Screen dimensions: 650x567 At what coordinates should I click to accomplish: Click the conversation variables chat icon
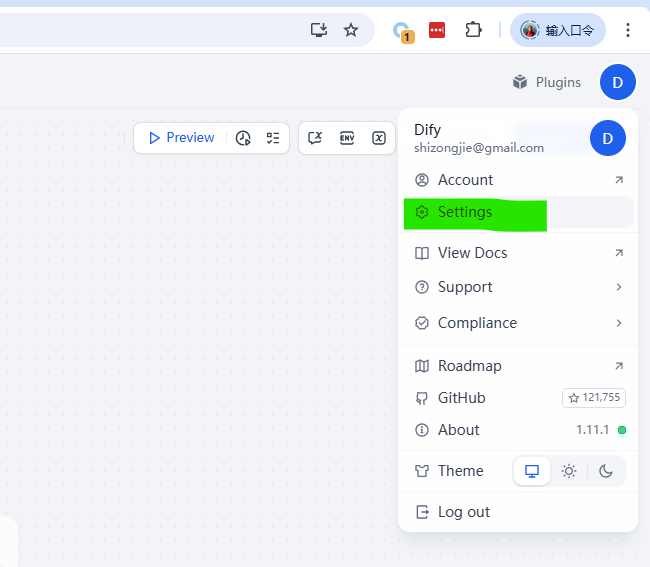pyautogui.click(x=315, y=138)
